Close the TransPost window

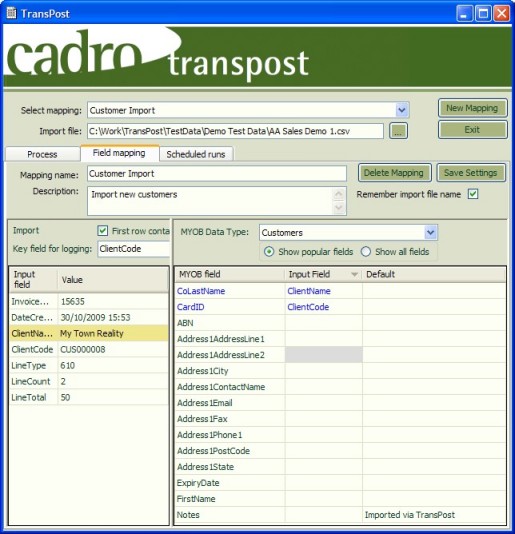pos(502,14)
